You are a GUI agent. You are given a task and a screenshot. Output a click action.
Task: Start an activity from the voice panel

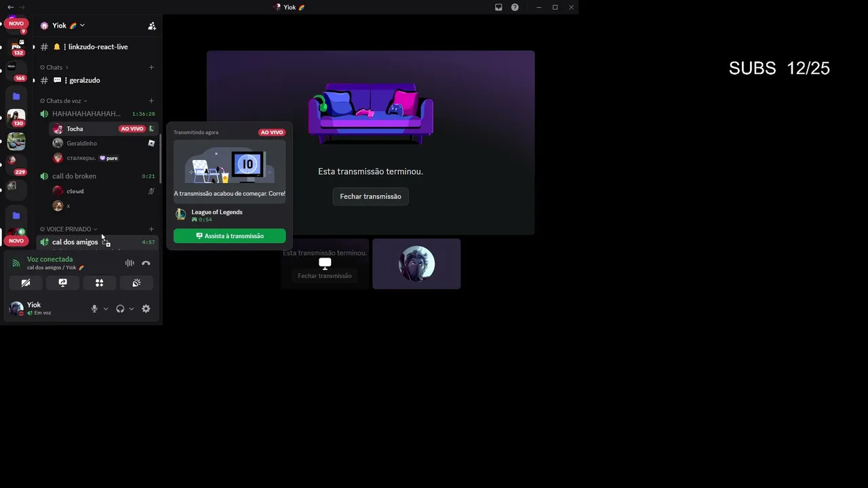(100, 283)
